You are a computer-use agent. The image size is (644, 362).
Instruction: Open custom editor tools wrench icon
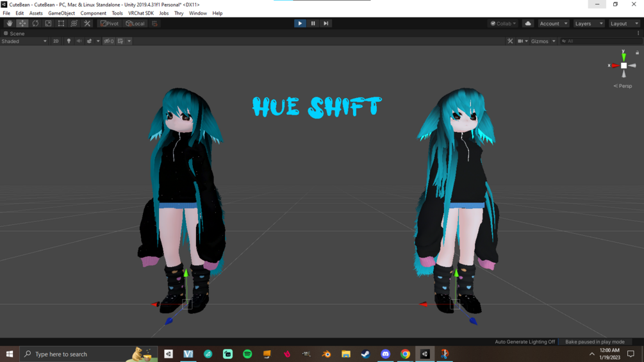pyautogui.click(x=87, y=24)
